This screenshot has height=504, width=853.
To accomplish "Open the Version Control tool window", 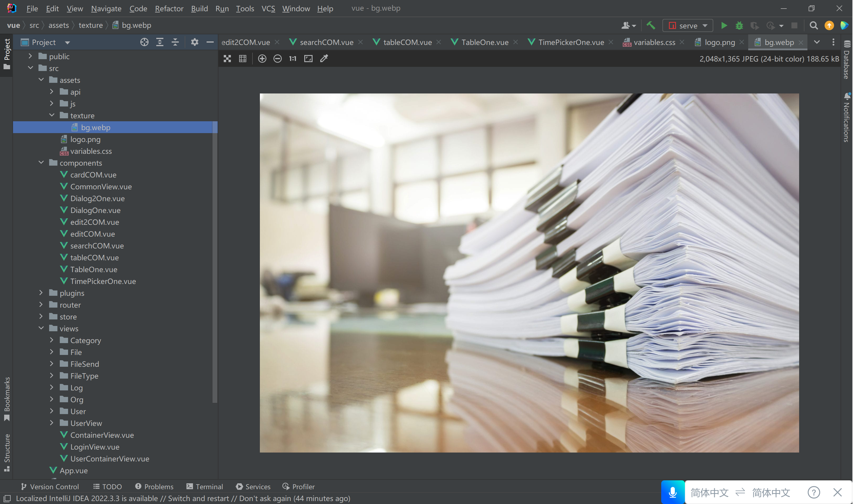I will (50, 486).
